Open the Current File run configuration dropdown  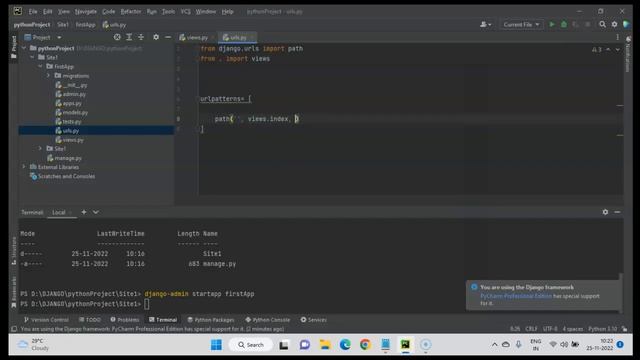[x=521, y=24]
